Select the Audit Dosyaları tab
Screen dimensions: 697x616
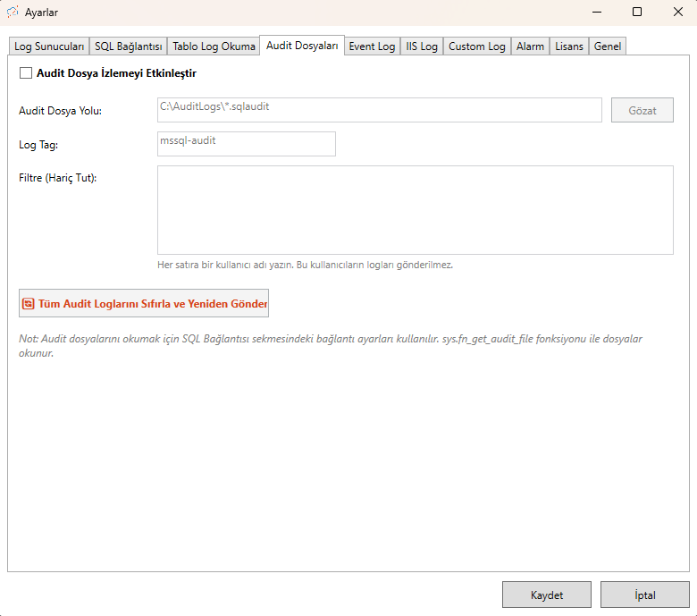point(302,46)
